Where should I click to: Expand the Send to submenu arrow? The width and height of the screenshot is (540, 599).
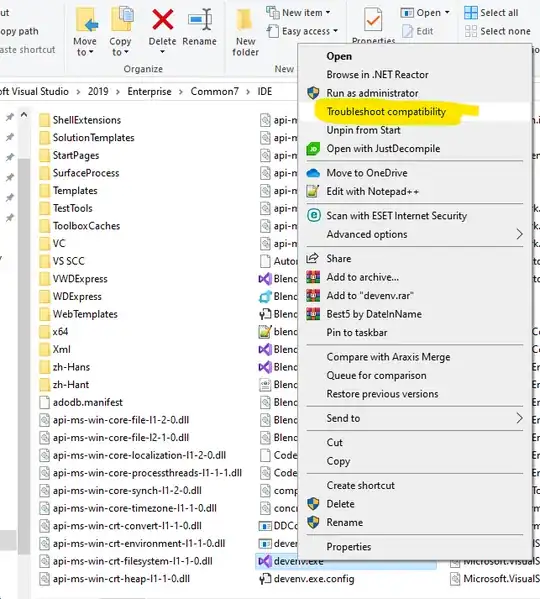coord(519,418)
